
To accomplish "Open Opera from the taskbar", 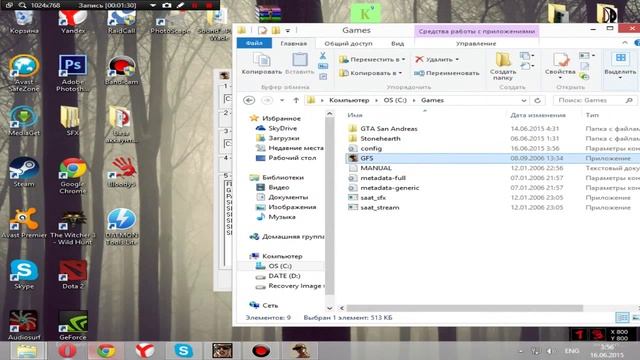I will click(x=67, y=351).
